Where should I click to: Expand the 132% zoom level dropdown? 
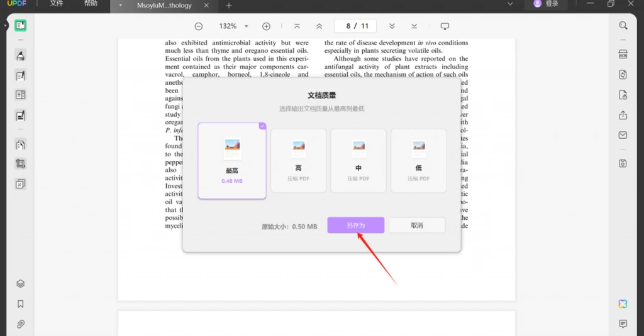247,26
